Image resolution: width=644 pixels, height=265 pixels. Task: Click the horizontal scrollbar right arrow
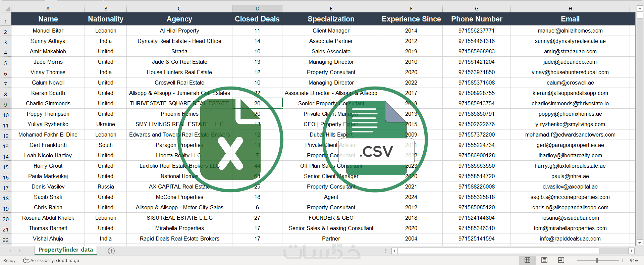point(632,251)
